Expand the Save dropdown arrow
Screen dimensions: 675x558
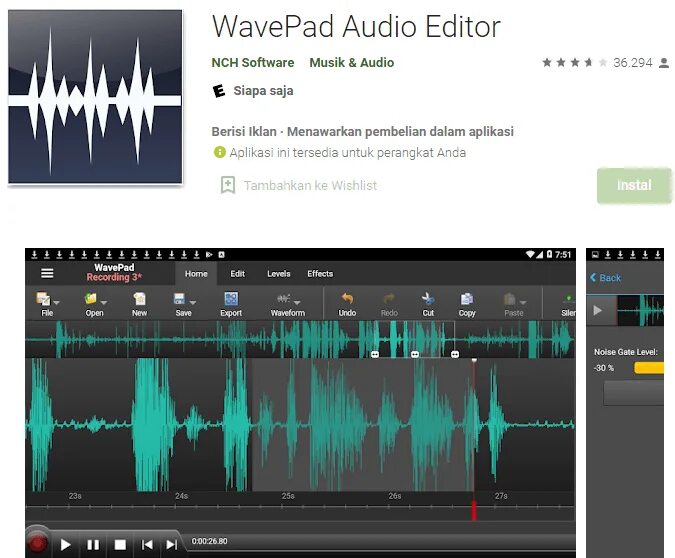click(193, 302)
